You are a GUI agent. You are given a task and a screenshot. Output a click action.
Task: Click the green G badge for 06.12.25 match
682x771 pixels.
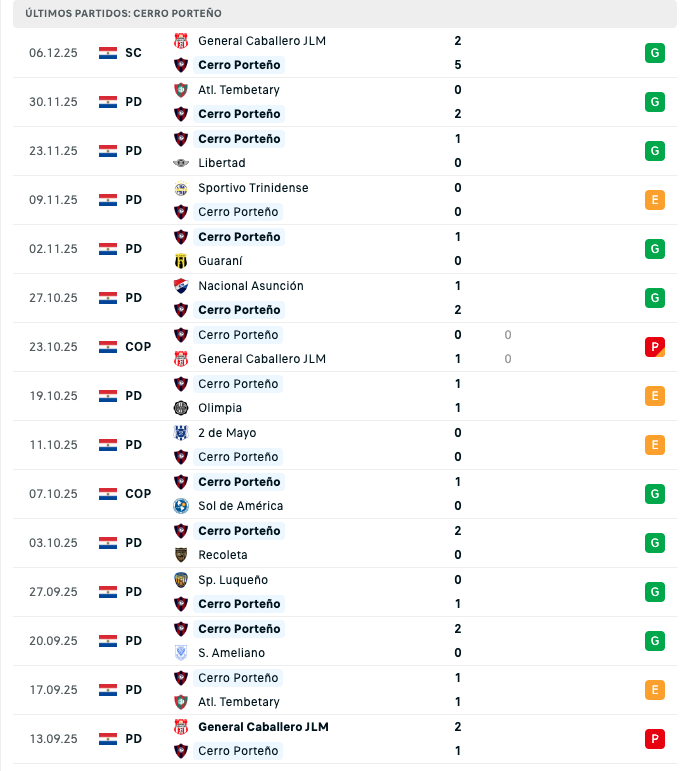655,53
